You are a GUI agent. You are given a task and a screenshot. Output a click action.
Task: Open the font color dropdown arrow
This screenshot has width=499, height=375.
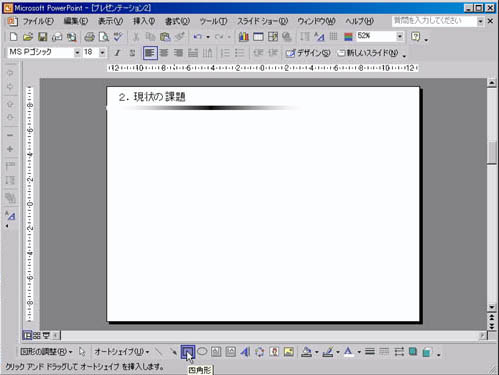click(x=359, y=352)
